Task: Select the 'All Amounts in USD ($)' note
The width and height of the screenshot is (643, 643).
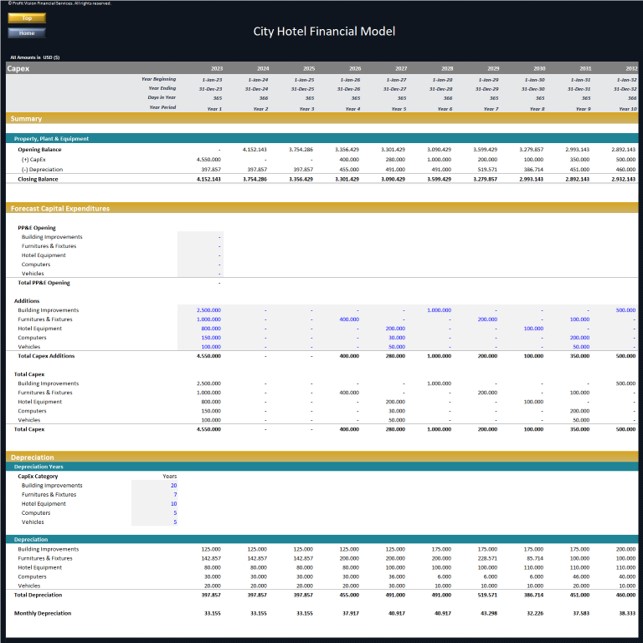Action: click(35, 57)
